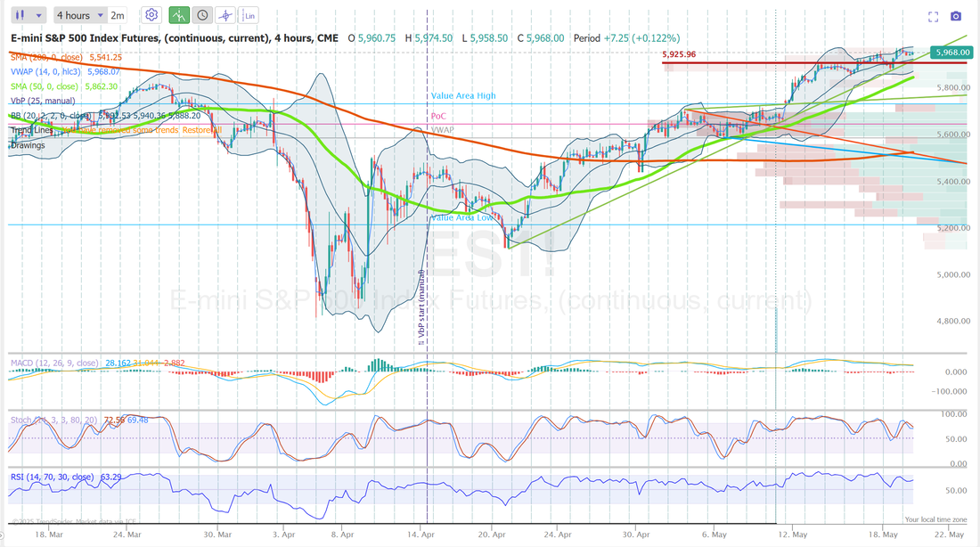
Task: Click the close price value C 5,968.00
Action: (x=541, y=38)
